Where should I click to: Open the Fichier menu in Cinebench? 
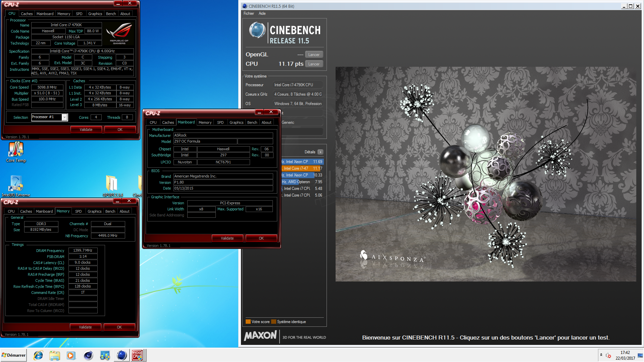click(249, 13)
